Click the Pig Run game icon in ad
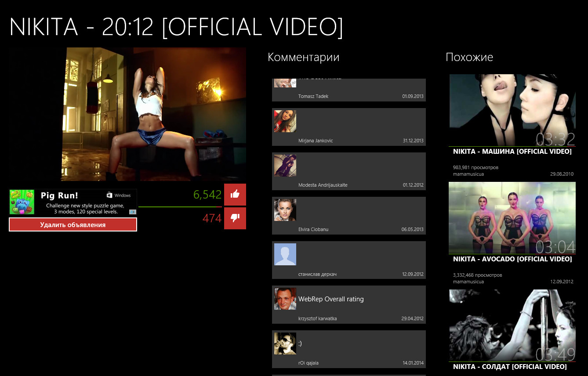Image resolution: width=588 pixels, height=376 pixels. (22, 202)
